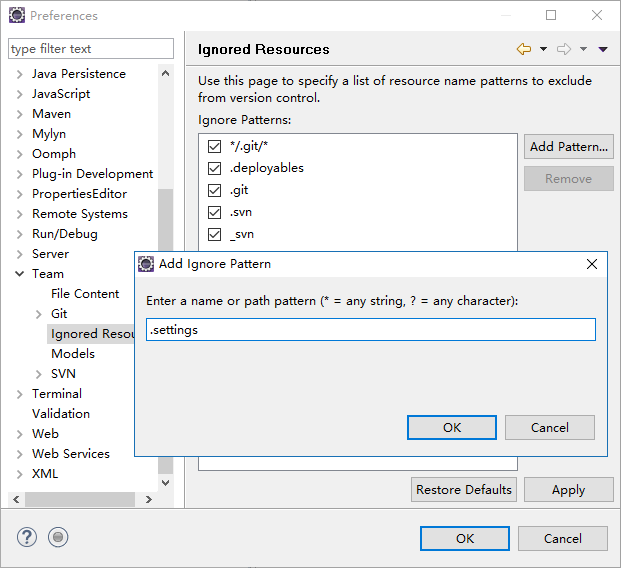Click the pattern name text field
This screenshot has height=568, width=621.
coord(371,330)
